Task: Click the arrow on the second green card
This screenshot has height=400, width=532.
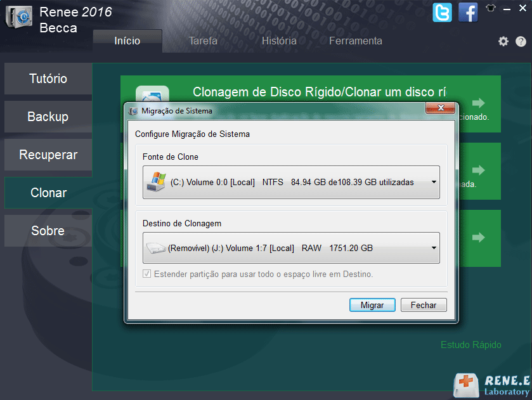Action: (478, 170)
